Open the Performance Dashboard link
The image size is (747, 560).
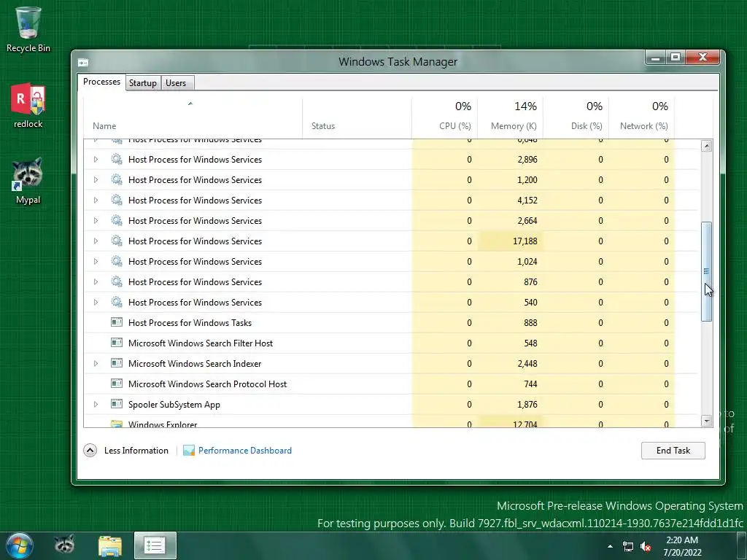coord(245,451)
